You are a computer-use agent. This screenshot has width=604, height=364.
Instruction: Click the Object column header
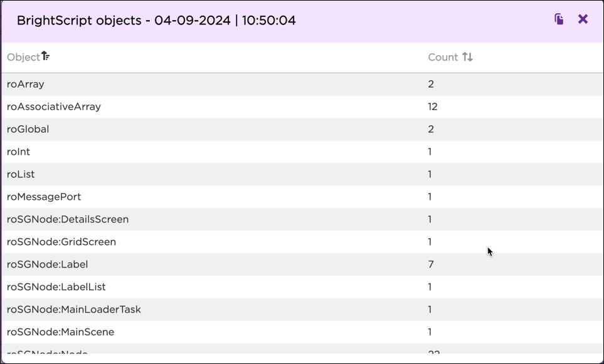(x=22, y=56)
